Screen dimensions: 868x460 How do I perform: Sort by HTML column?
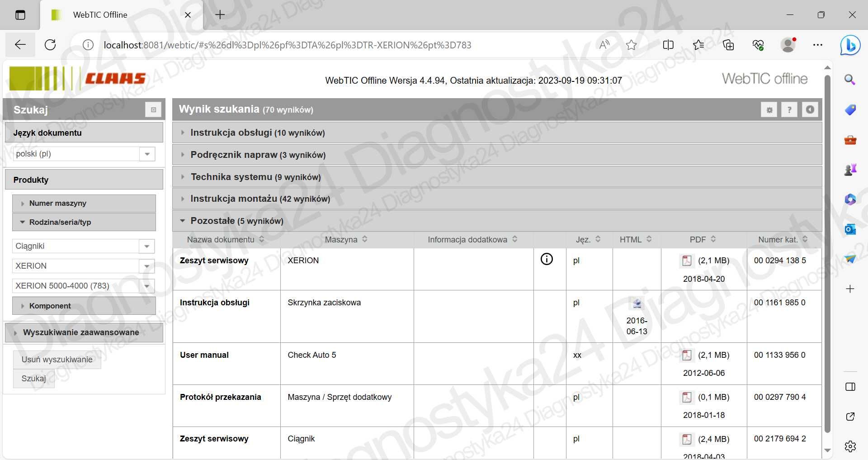pyautogui.click(x=637, y=240)
